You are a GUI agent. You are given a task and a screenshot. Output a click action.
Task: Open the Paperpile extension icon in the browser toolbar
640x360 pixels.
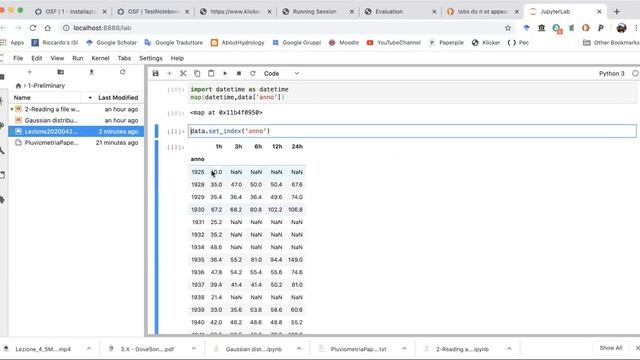click(x=600, y=28)
